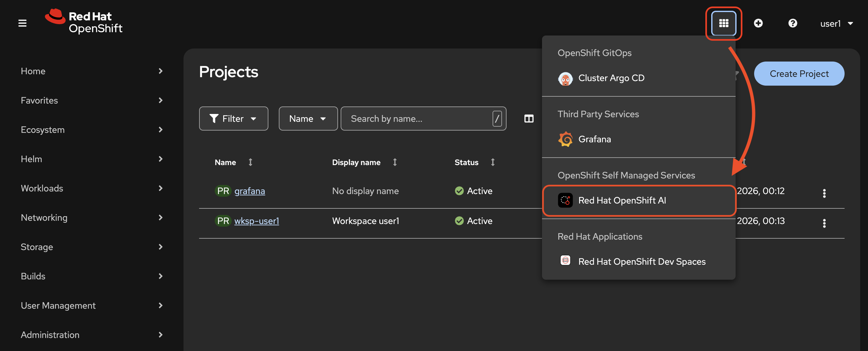
Task: Click the Create Project button
Action: coord(799,74)
